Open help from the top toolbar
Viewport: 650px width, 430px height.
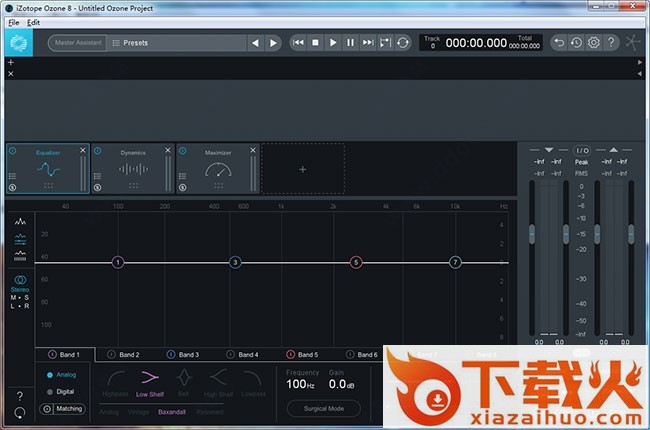(611, 43)
